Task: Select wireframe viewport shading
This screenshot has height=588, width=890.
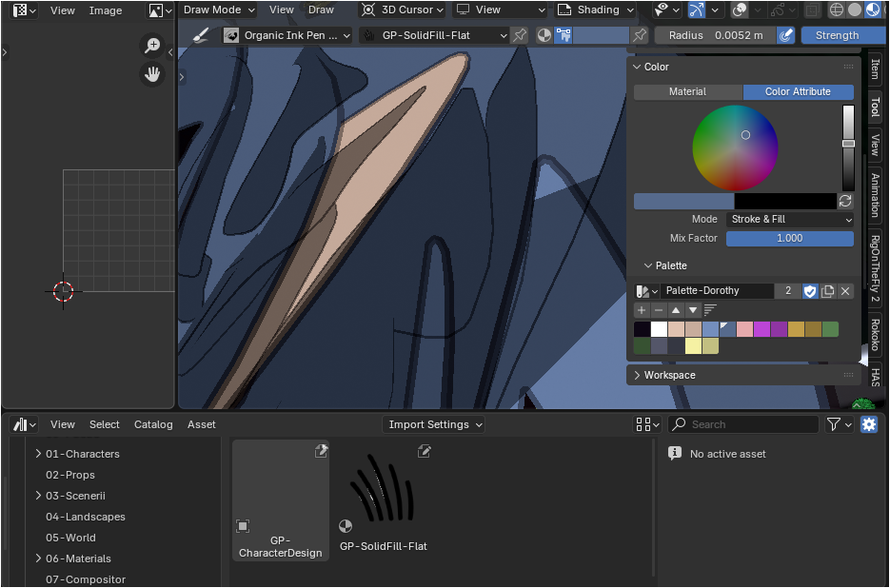Action: [x=837, y=10]
